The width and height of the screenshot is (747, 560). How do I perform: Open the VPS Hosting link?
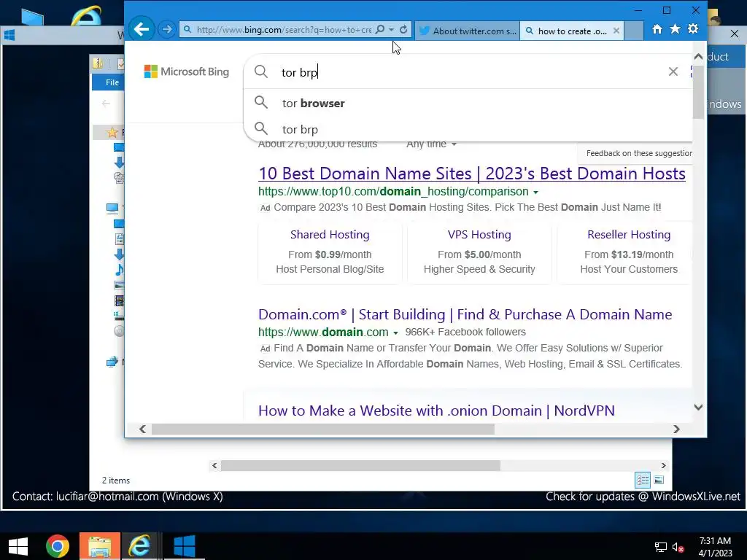(x=479, y=235)
